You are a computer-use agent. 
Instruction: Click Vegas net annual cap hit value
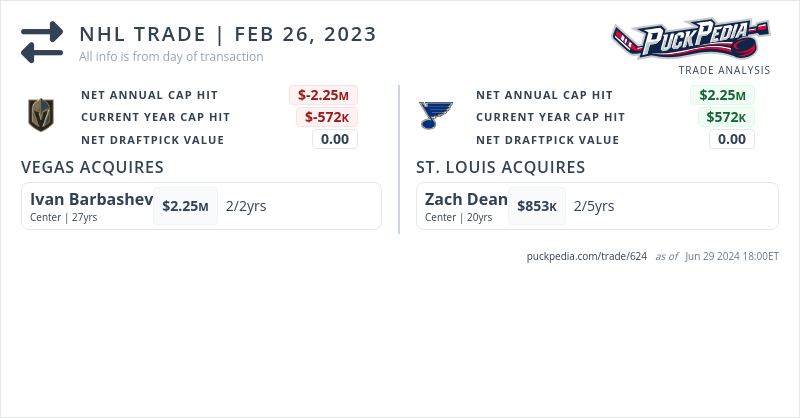pos(323,95)
